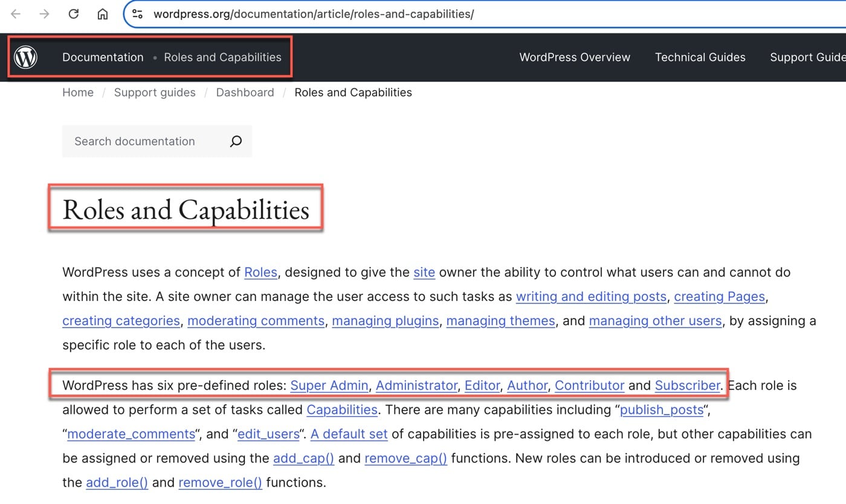
Task: Open site information icon in address bar
Action: point(138,14)
